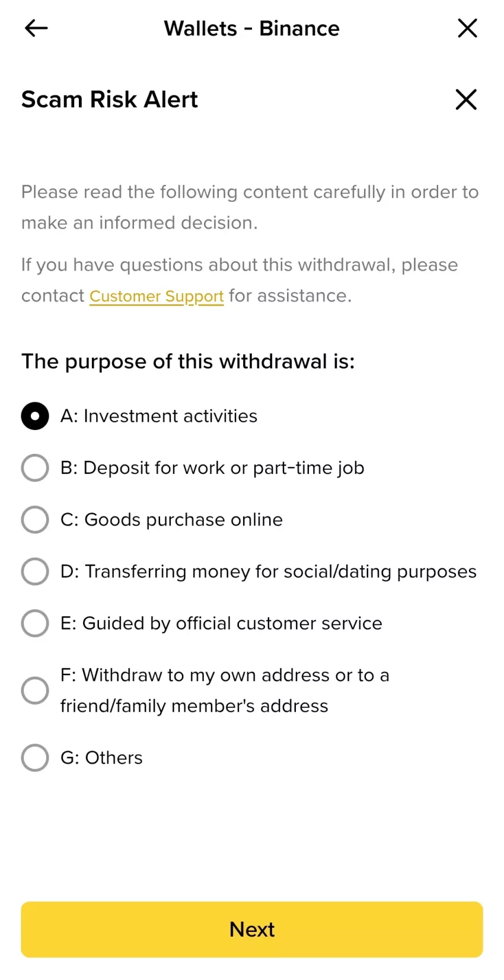
Task: Tap 'B: Deposit for work or part-time job' text
Action: pos(212,468)
